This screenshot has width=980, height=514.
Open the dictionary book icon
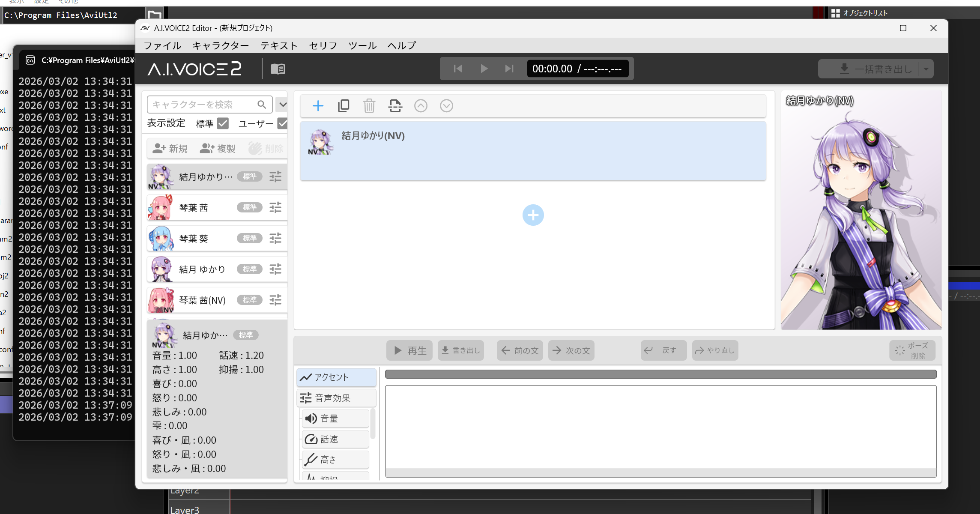(278, 69)
